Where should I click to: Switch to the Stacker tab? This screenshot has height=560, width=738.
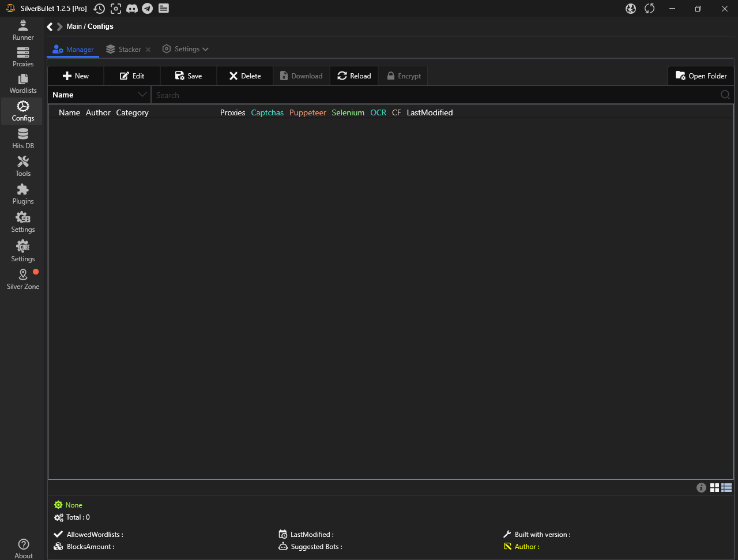123,50
